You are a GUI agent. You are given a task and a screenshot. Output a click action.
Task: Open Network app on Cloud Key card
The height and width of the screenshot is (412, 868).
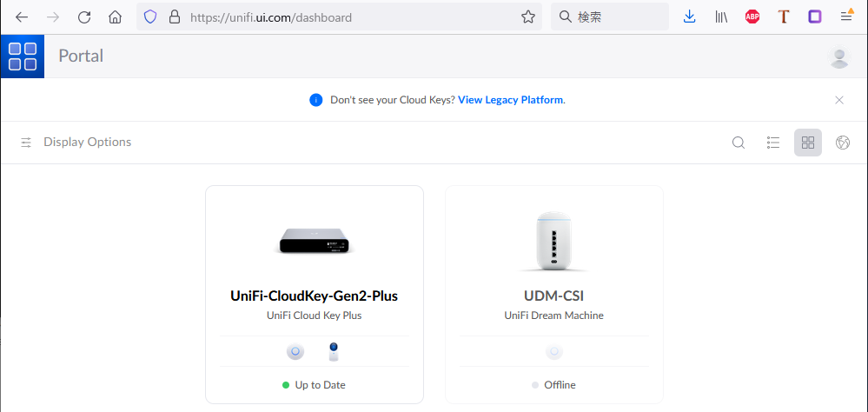(x=295, y=352)
